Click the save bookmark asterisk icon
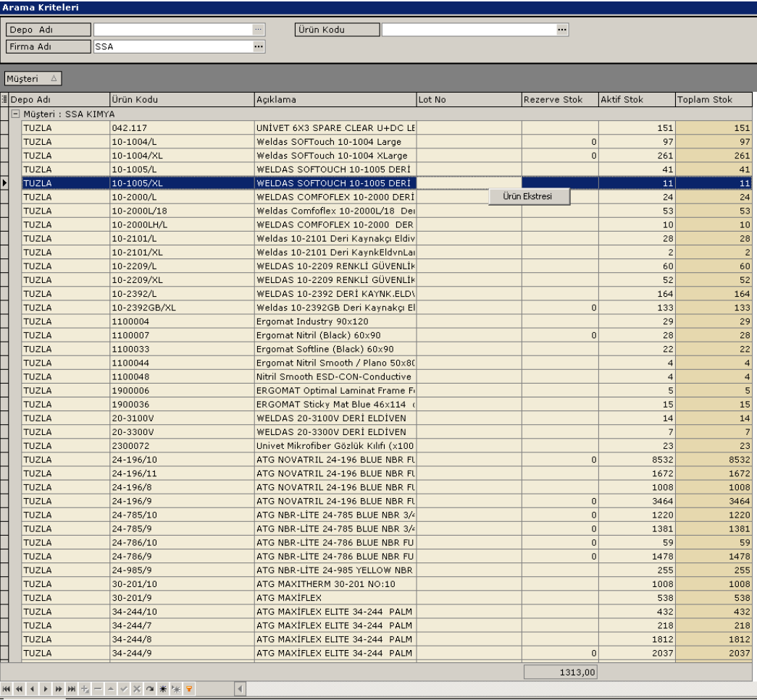This screenshot has width=757, height=700. [x=163, y=689]
